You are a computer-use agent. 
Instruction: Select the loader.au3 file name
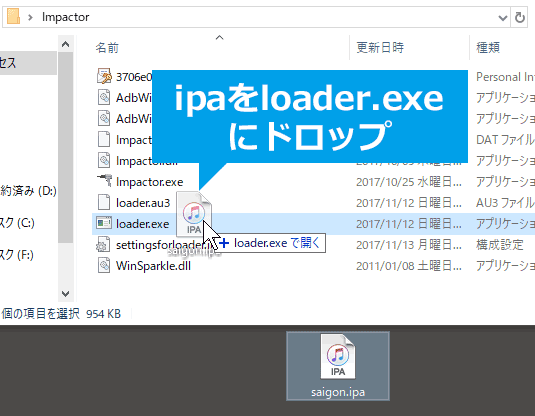[x=143, y=203]
